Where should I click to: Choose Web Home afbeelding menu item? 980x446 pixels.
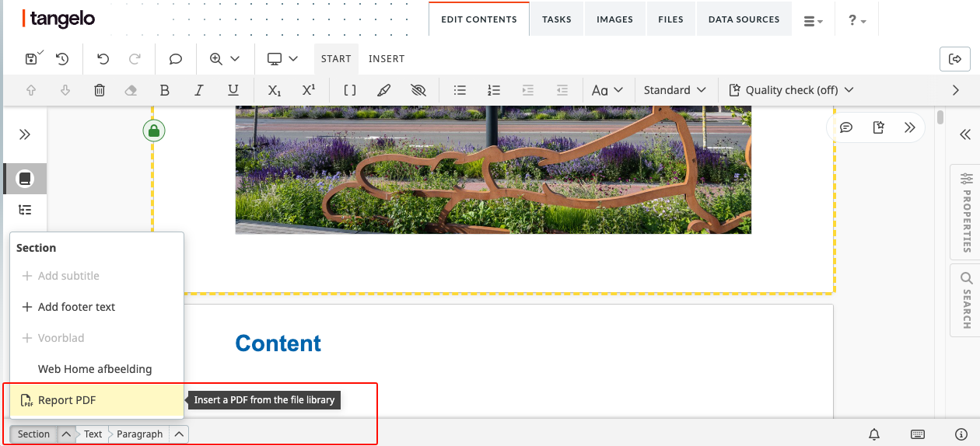tap(96, 369)
